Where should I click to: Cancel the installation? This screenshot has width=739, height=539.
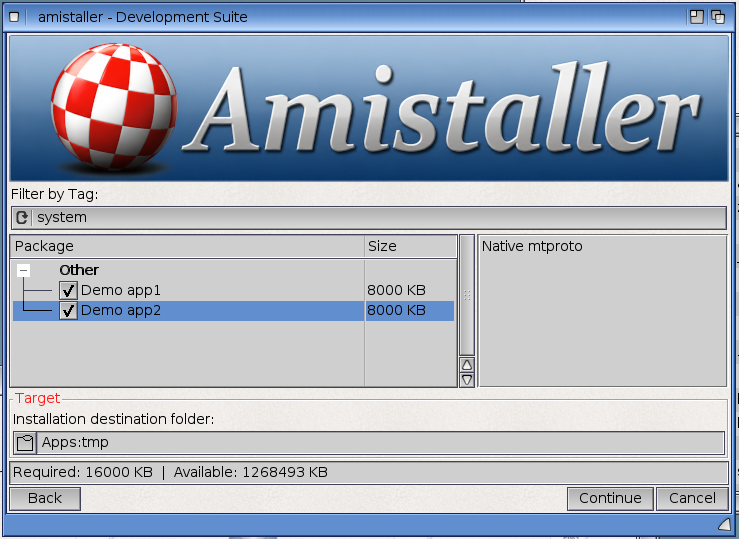(692, 498)
